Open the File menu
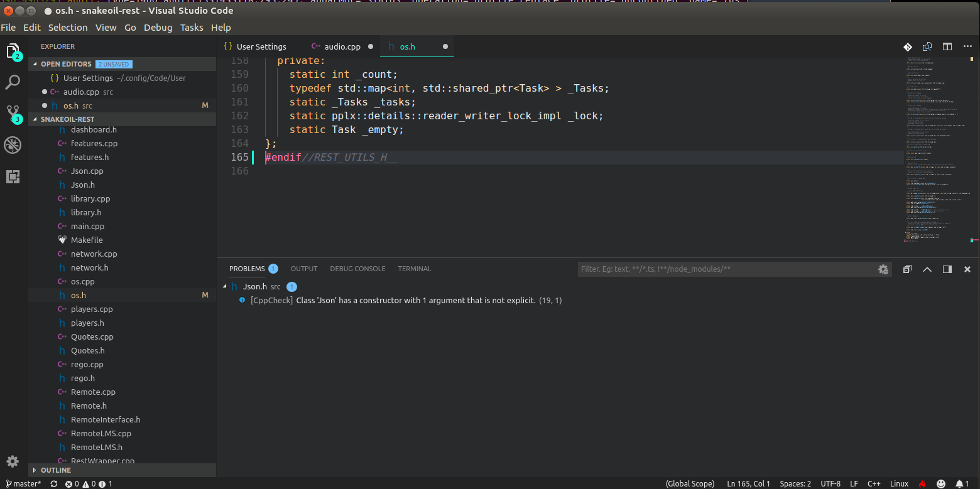This screenshot has width=980, height=489. tap(8, 28)
